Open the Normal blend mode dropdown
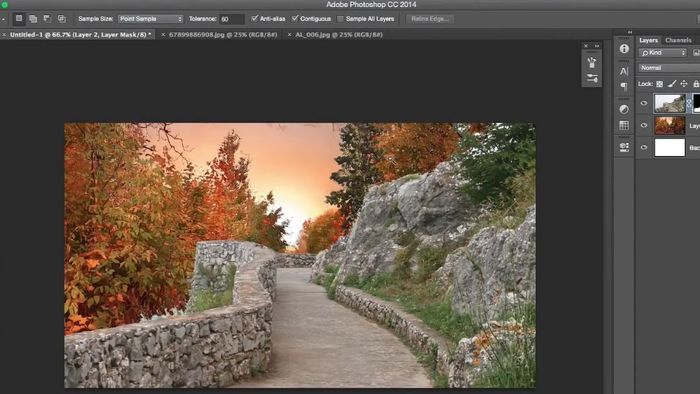 669,68
